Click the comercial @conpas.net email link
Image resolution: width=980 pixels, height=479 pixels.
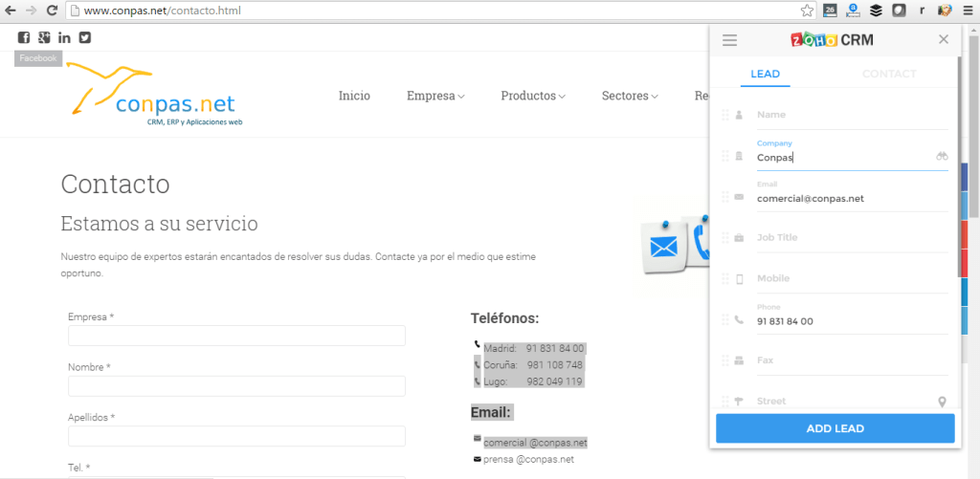[x=535, y=443]
